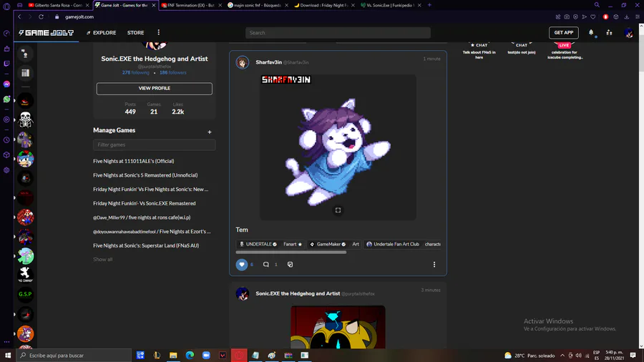Reload the page
The height and width of the screenshot is (362, 644).
click(x=41, y=17)
